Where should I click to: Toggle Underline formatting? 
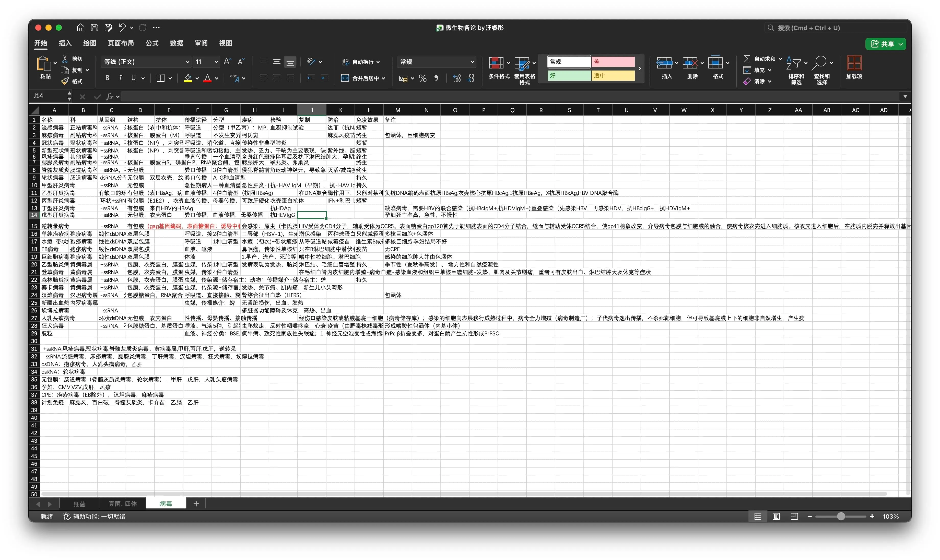(x=134, y=78)
